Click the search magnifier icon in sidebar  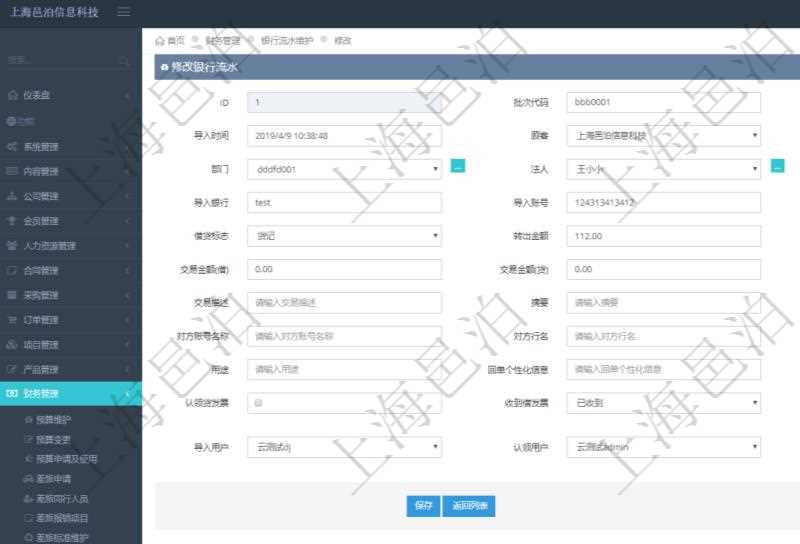pos(124,61)
